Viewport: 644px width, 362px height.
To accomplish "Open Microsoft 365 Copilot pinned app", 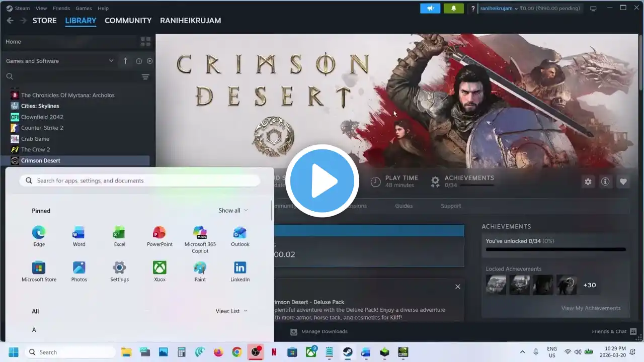I will pyautogui.click(x=200, y=239).
